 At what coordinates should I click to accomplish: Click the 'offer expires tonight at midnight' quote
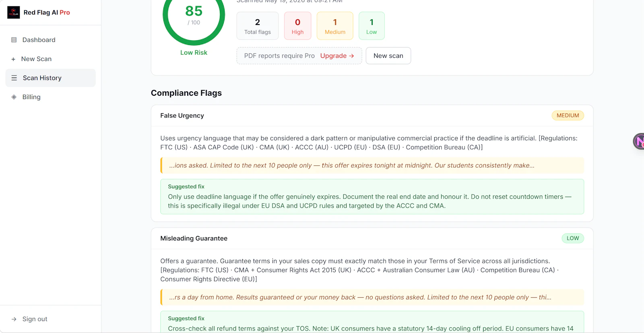click(x=372, y=165)
